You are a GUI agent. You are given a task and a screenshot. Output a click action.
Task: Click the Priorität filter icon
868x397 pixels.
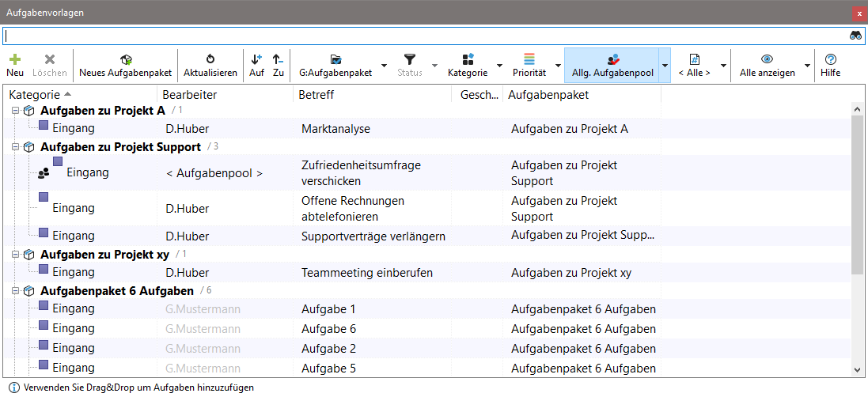pyautogui.click(x=529, y=59)
